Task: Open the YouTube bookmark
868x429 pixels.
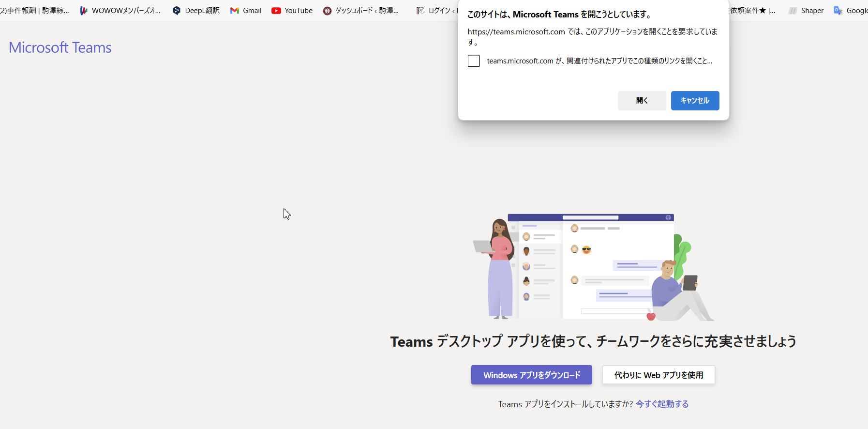Action: pos(292,11)
